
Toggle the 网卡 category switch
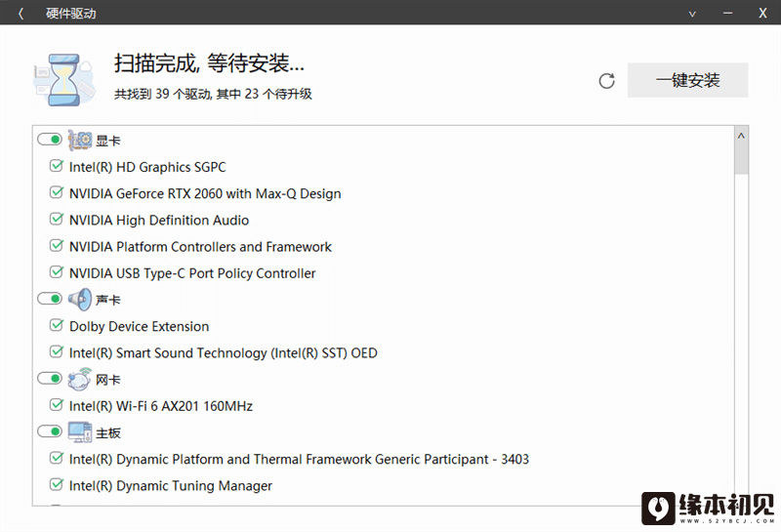click(x=50, y=379)
